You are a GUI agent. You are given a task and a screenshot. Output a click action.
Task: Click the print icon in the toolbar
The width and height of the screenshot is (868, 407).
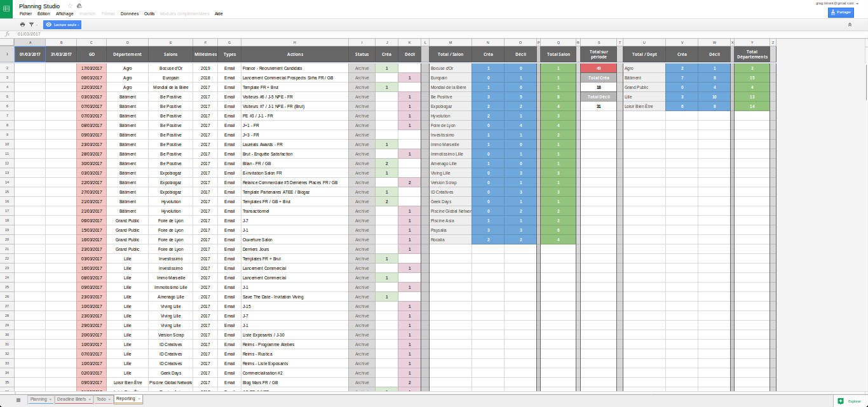22,25
